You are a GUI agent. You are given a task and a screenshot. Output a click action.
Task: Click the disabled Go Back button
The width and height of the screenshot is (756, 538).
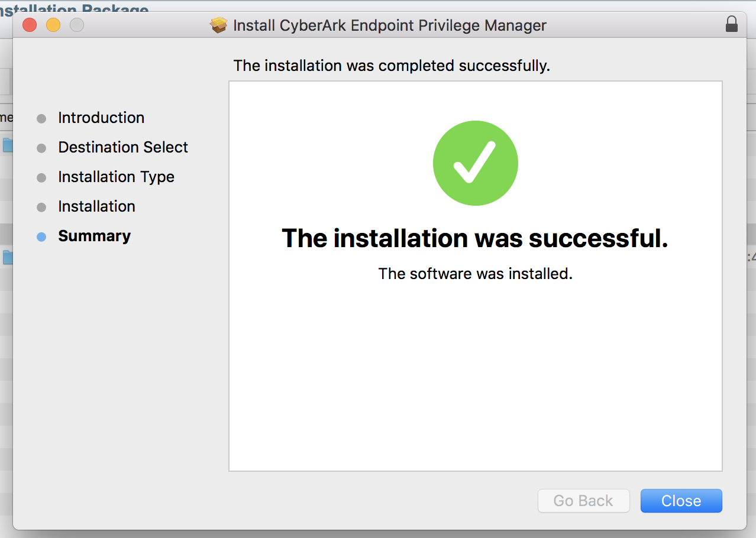coord(583,500)
